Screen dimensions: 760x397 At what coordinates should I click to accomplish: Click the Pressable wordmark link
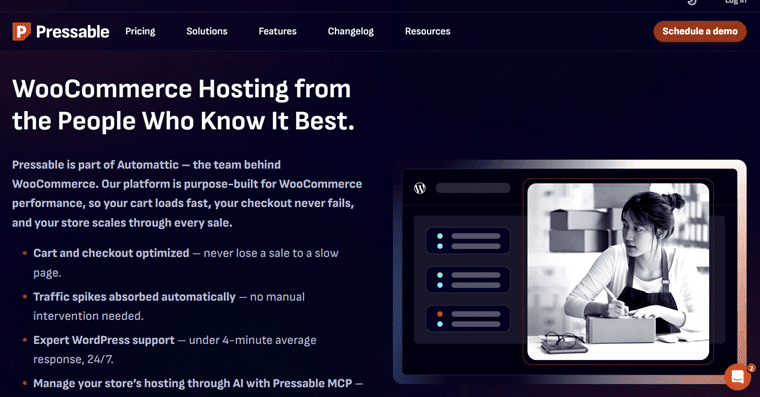tap(73, 32)
